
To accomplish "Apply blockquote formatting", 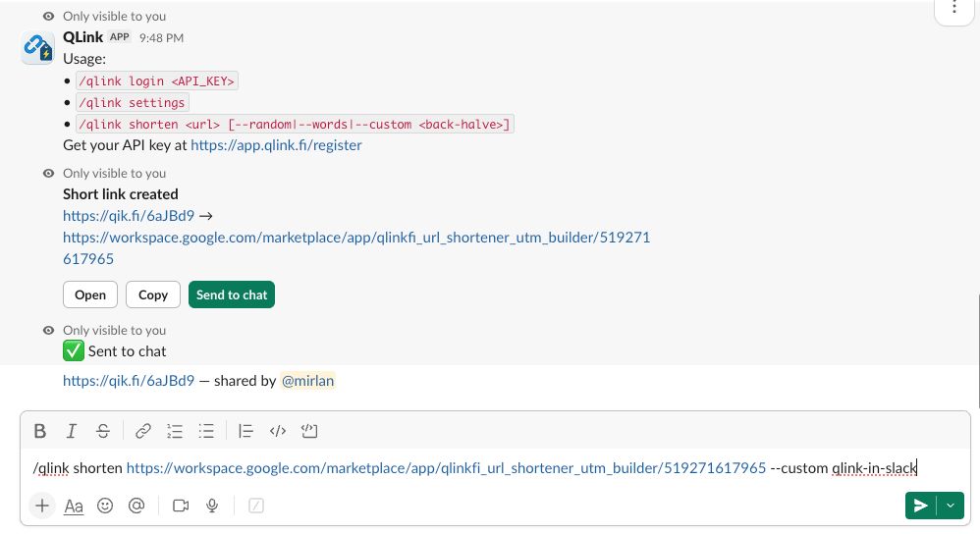I will [x=246, y=431].
